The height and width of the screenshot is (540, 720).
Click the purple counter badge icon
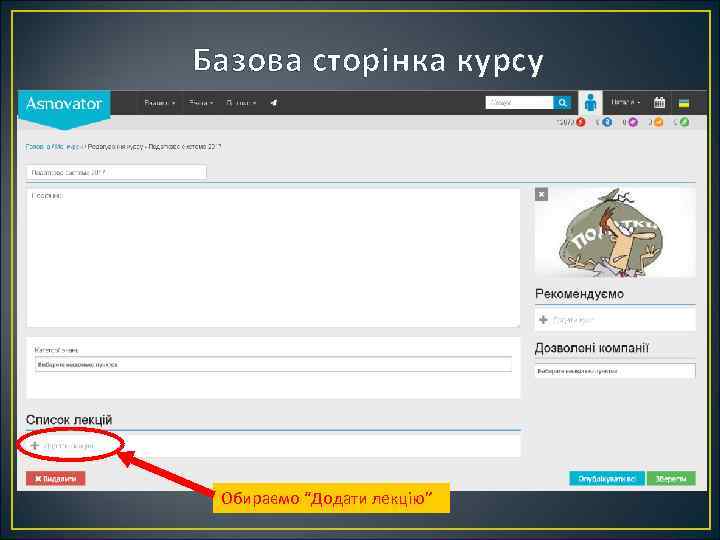633,122
